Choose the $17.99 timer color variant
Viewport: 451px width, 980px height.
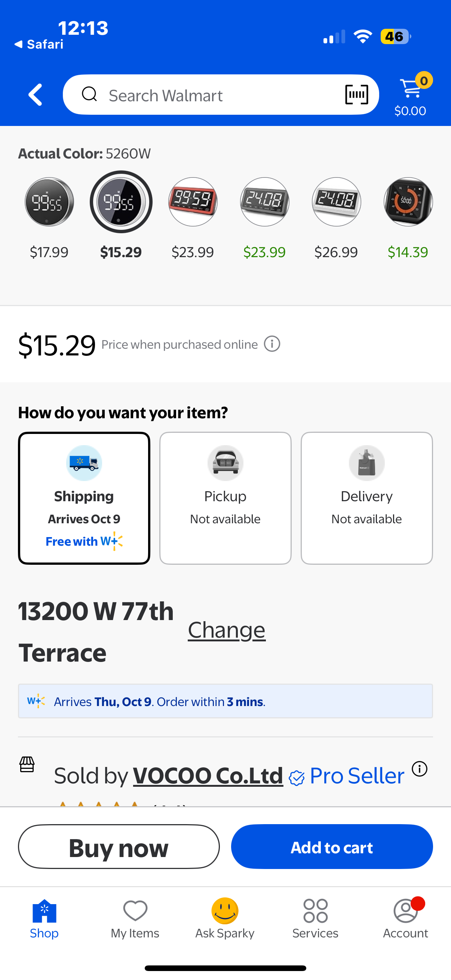49,202
